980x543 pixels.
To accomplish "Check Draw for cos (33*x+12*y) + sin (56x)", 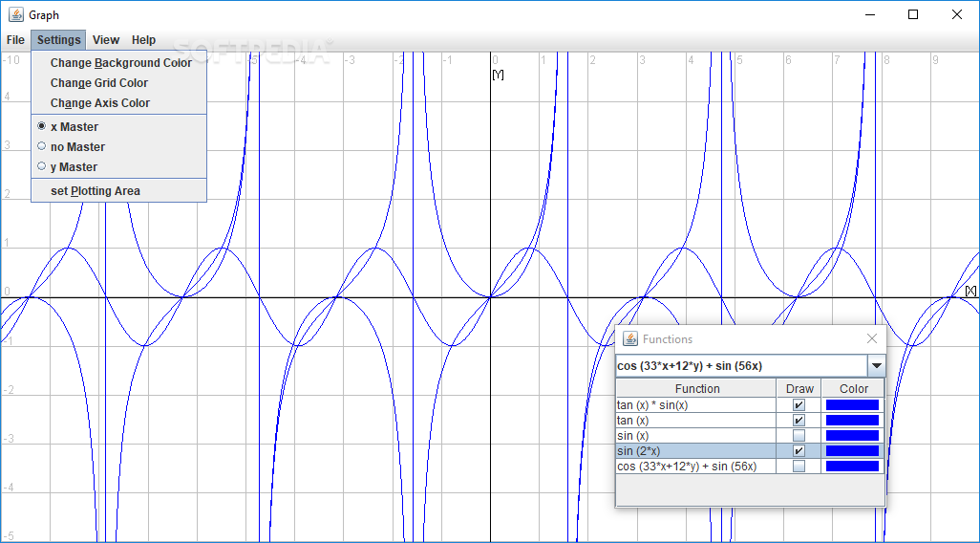I will (x=799, y=467).
